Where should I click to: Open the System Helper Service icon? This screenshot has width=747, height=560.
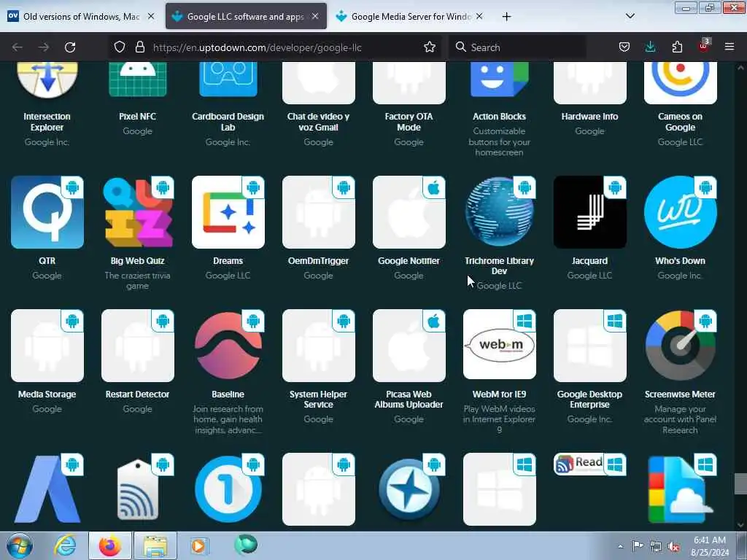(319, 346)
